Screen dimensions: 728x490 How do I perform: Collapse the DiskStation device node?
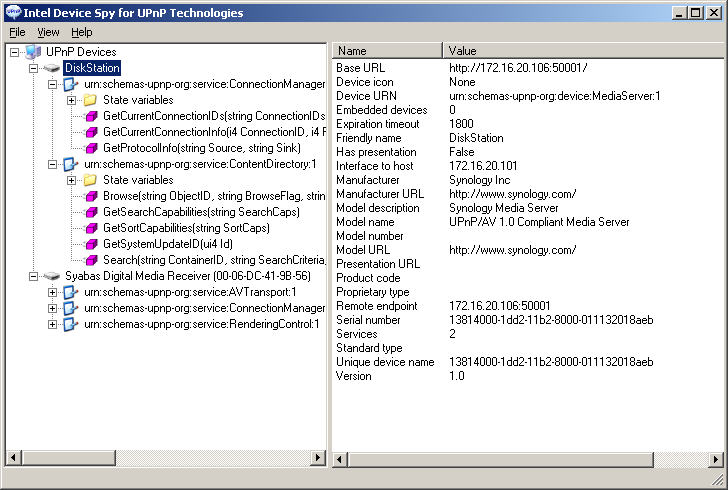(x=33, y=68)
